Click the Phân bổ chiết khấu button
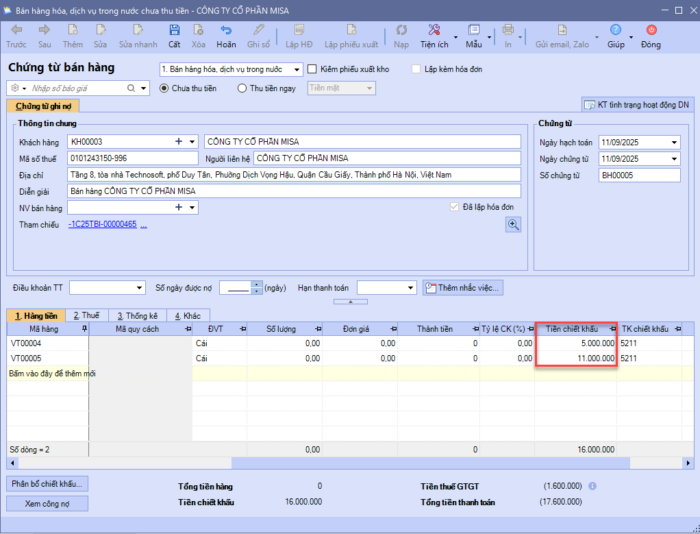 coord(49,484)
